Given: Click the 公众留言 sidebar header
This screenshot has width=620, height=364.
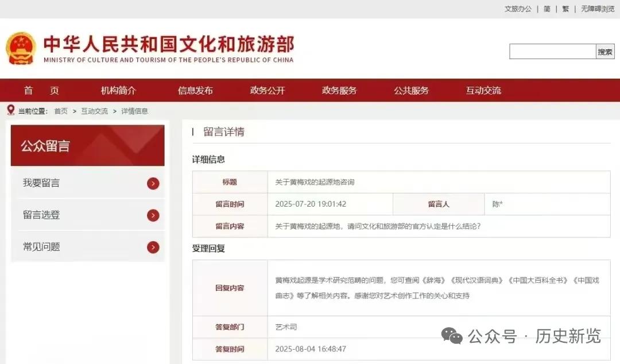Looking at the screenshot, I should (88, 146).
